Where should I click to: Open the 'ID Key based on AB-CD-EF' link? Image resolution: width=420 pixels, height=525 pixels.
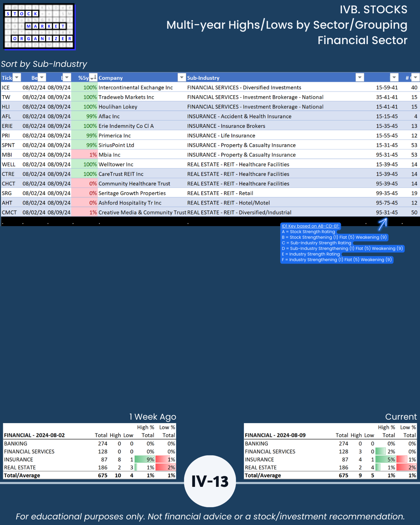click(x=310, y=226)
